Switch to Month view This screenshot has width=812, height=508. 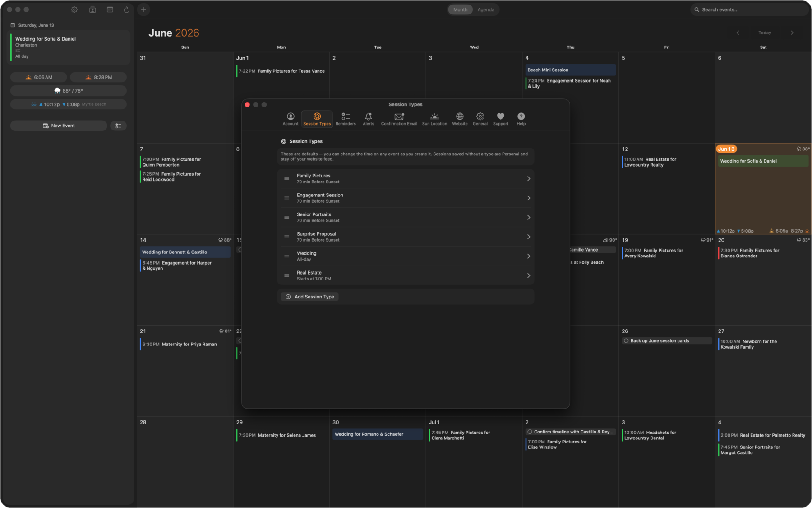pyautogui.click(x=460, y=9)
